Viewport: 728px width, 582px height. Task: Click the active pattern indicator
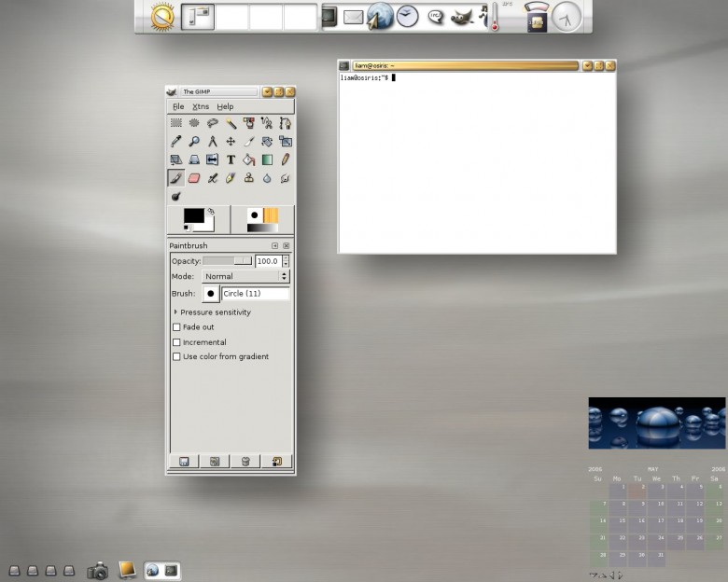pos(271,215)
